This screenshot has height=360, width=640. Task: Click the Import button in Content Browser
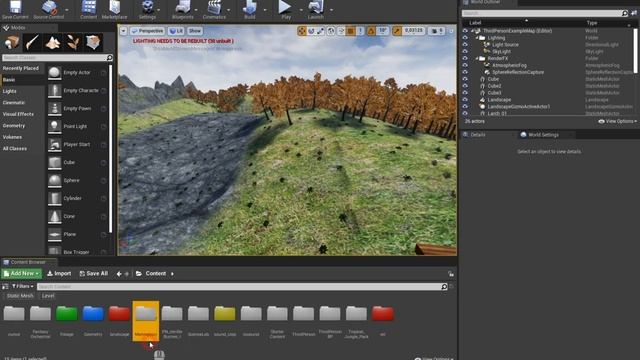[59, 273]
